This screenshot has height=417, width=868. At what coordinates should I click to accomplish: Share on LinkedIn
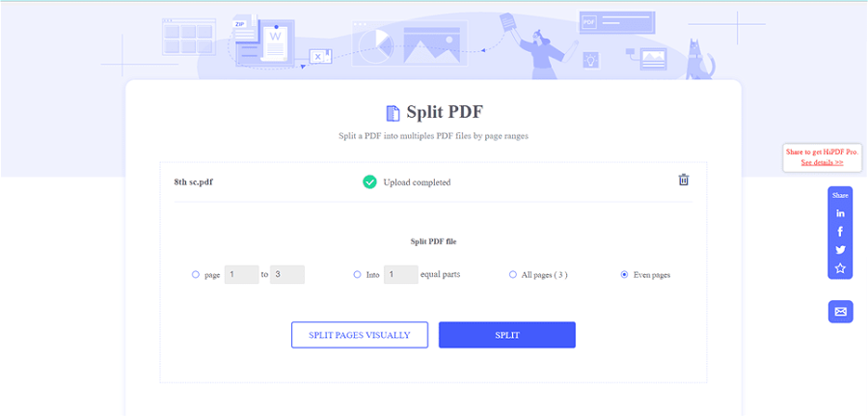click(x=840, y=213)
